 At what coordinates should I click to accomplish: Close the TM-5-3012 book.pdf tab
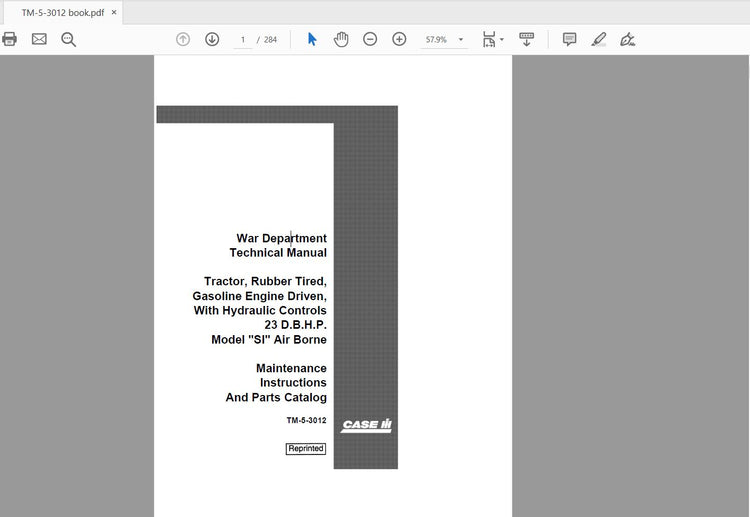114,12
